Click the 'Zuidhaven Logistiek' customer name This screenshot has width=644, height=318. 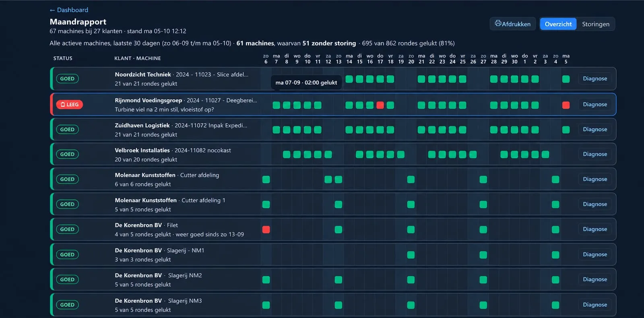click(142, 125)
